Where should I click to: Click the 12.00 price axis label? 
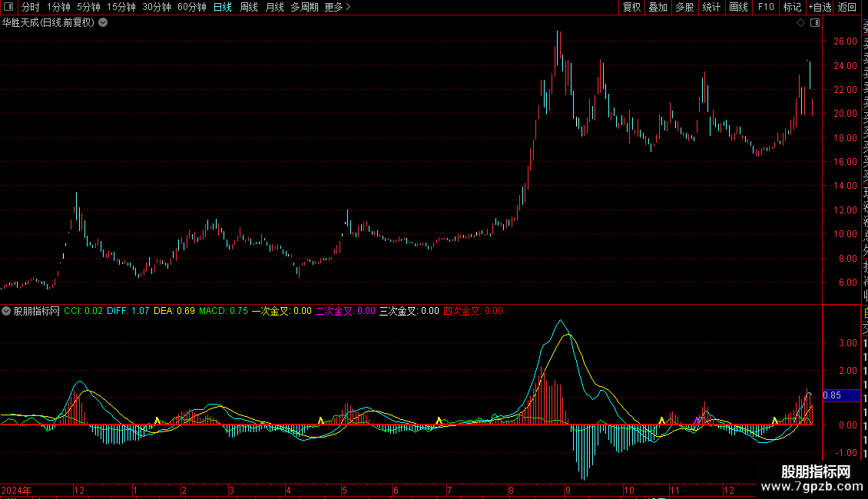(845, 210)
